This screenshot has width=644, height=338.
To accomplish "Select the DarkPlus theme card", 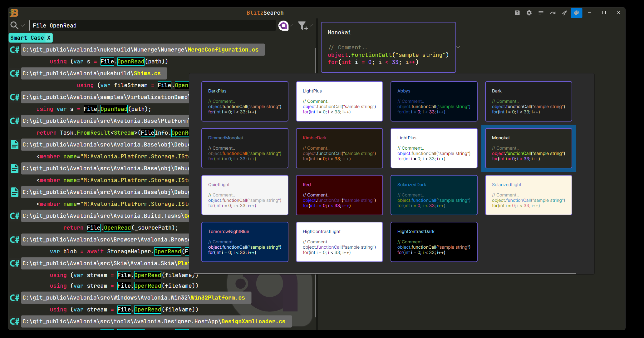I will click(x=245, y=101).
